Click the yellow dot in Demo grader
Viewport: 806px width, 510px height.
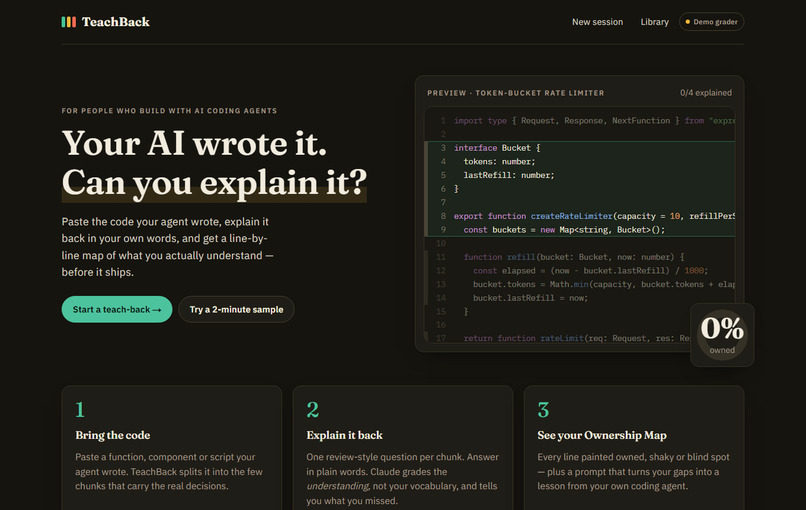pos(688,22)
